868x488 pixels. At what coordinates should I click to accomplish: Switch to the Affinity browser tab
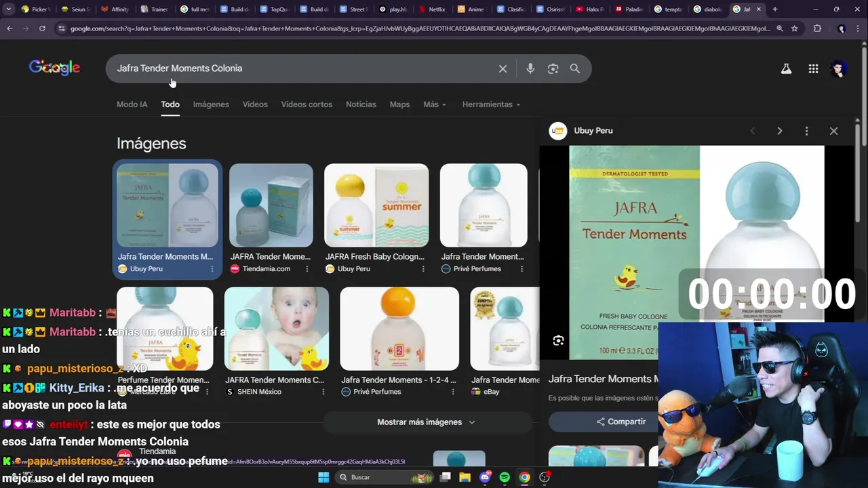[115, 9]
